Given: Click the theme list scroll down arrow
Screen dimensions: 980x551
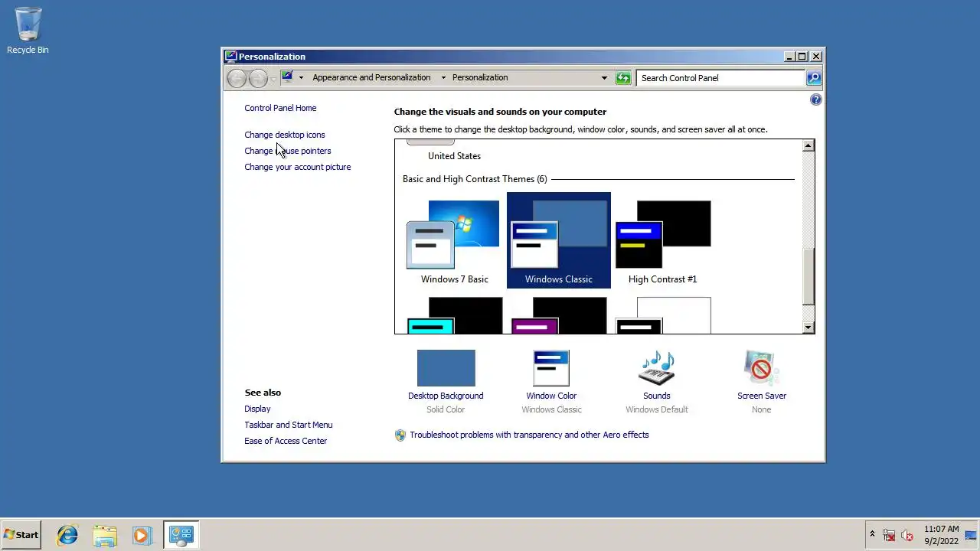Looking at the screenshot, I should coord(808,328).
